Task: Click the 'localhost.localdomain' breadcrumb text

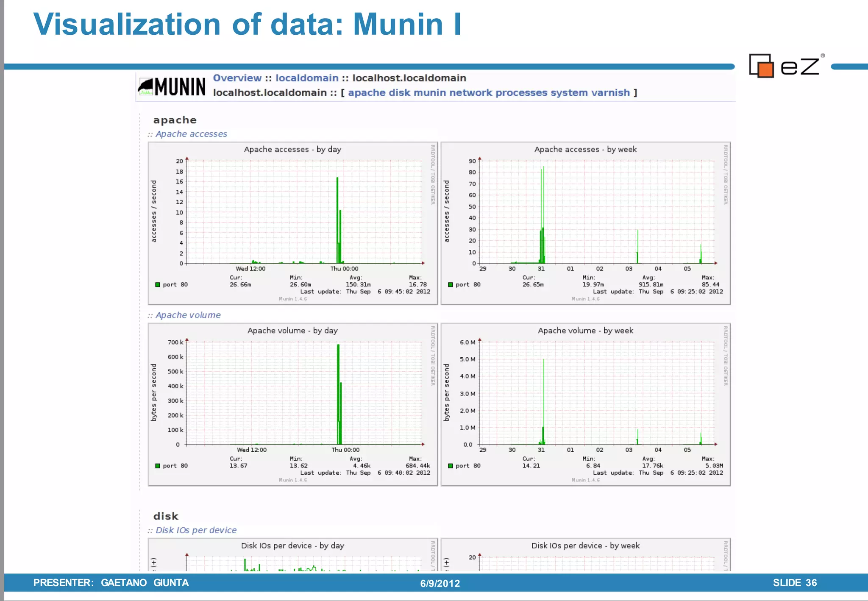Action: coord(409,78)
